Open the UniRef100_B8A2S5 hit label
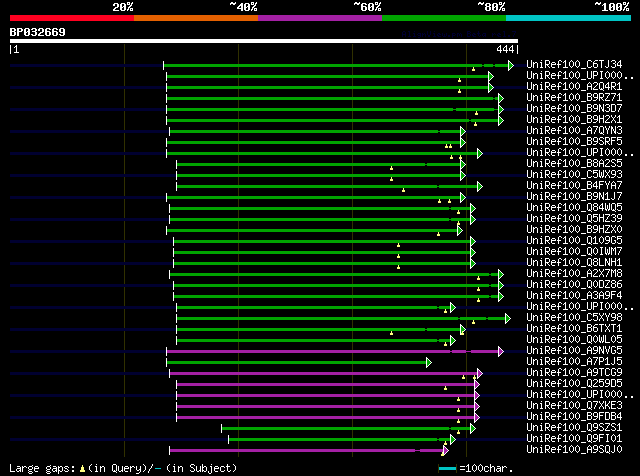Screen dimensions: 640x476 coord(574,163)
